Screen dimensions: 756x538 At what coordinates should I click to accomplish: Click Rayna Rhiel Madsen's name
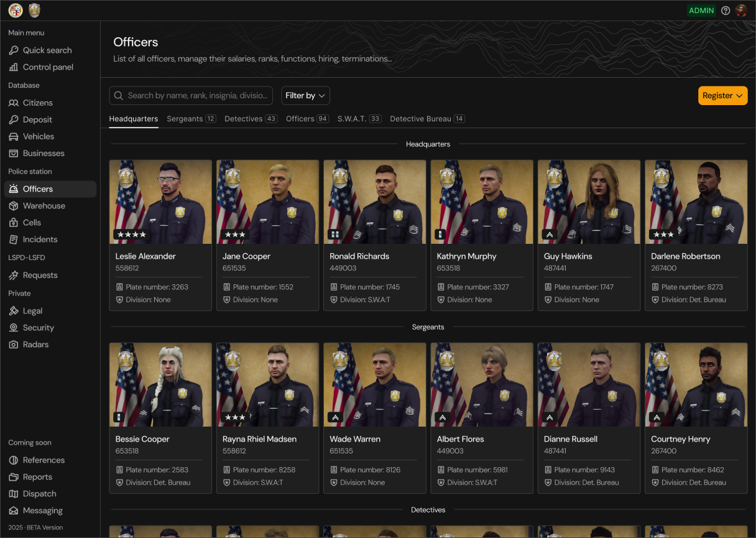click(260, 439)
